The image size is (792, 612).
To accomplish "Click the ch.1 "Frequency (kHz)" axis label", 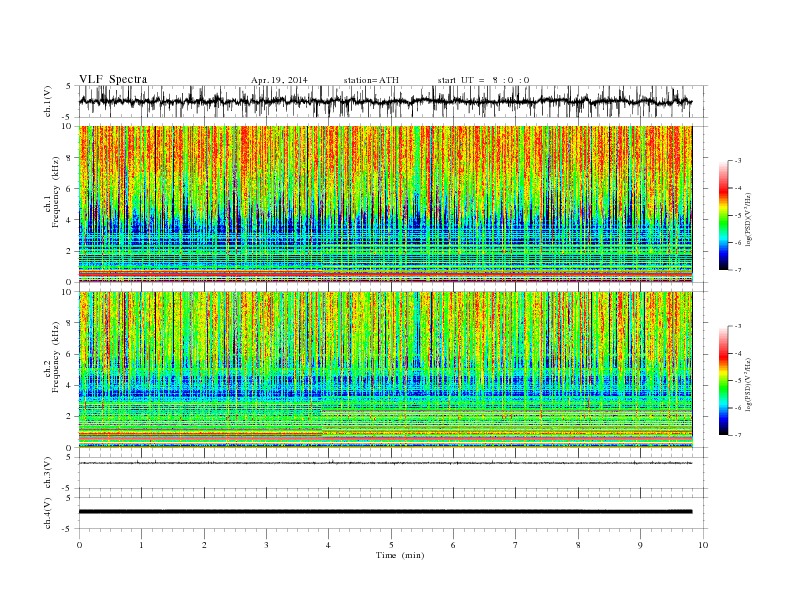I will pos(55,192).
